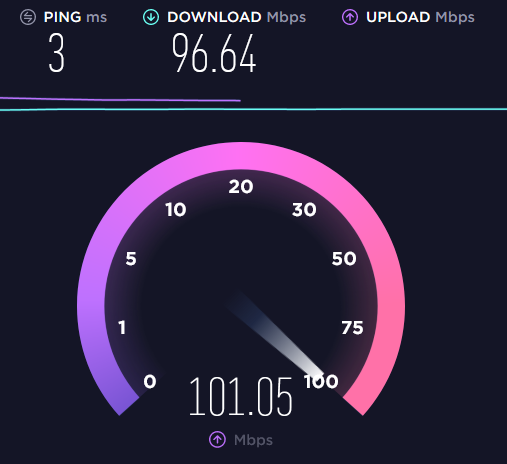Screen dimensions: 507x464
Task: Click the ping icon beside PING ms
Action: [28, 17]
